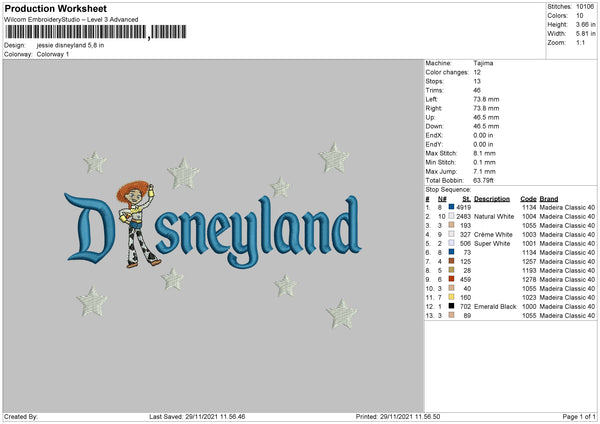Click the blue swatch in stop 1
The height and width of the screenshot is (424, 600).
452,207
